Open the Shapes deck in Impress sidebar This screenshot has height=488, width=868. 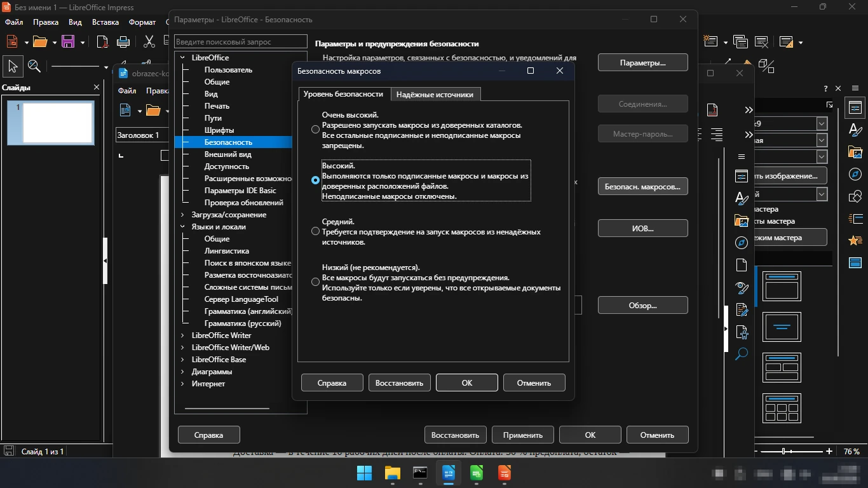pos(855,197)
